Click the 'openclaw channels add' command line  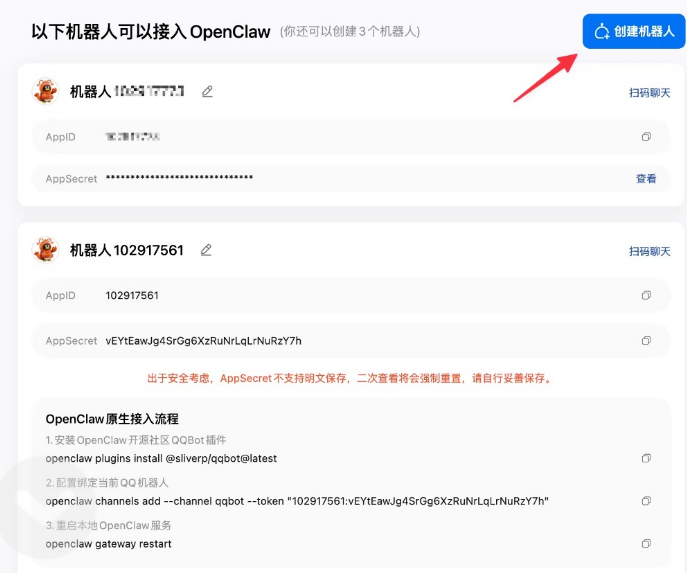click(297, 501)
